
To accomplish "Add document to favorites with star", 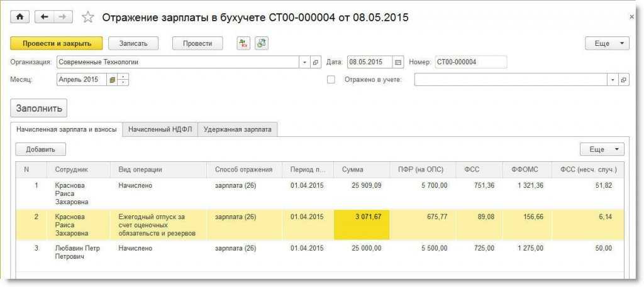I will click(88, 18).
